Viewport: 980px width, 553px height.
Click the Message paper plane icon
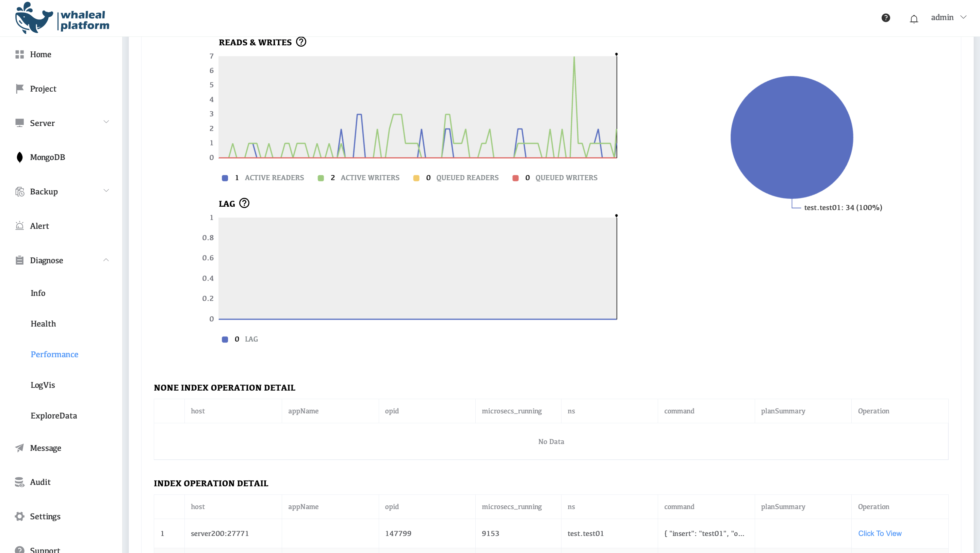(20, 447)
